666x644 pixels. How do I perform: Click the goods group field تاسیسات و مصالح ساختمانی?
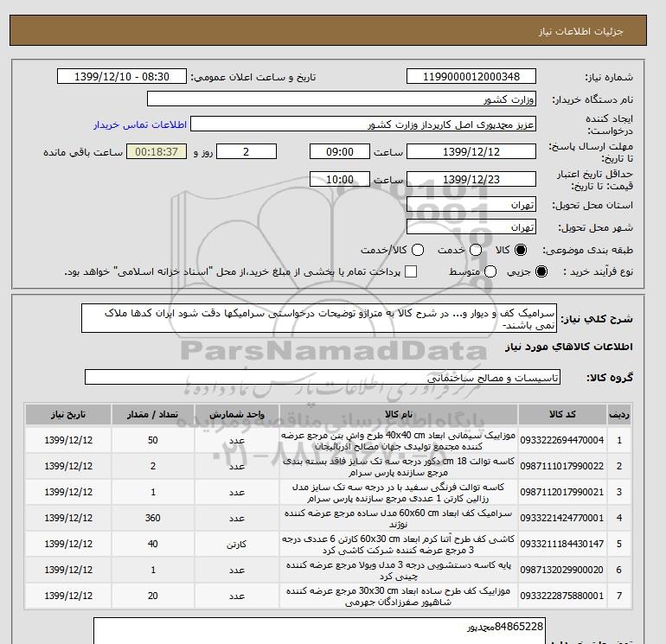[x=323, y=377]
